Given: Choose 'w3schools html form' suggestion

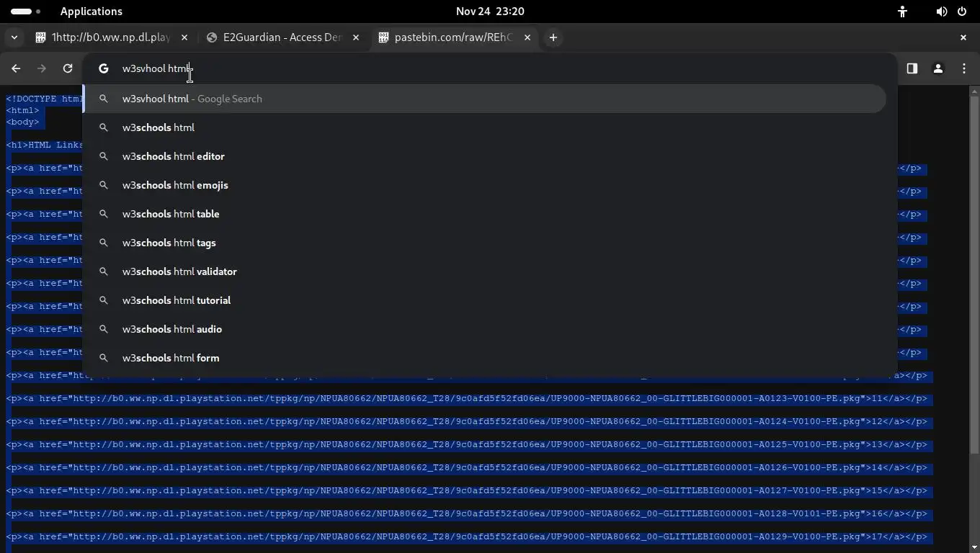Looking at the screenshot, I should (x=484, y=358).
